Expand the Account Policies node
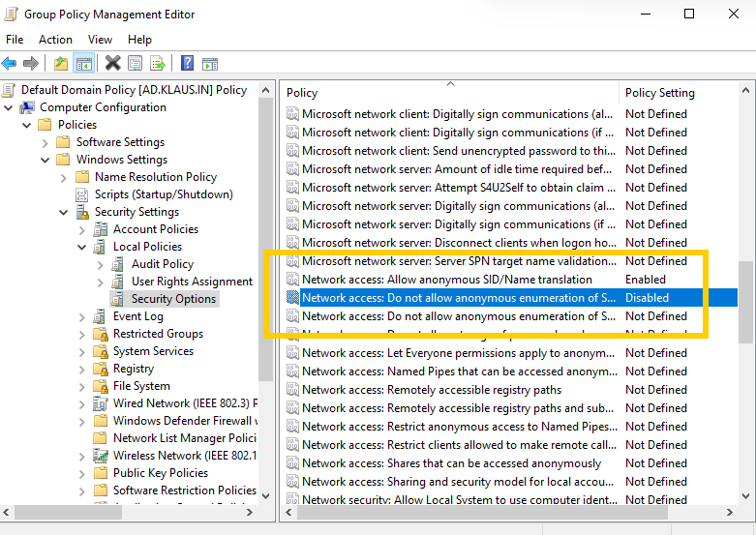This screenshot has height=535, width=756. tap(82, 230)
